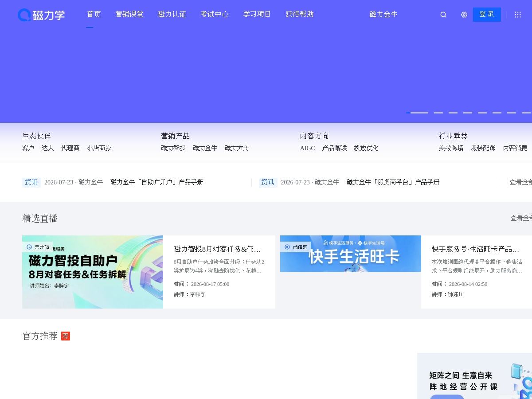Open 磁力智投8月对客任务 live title
532x399 pixels.
click(218, 249)
